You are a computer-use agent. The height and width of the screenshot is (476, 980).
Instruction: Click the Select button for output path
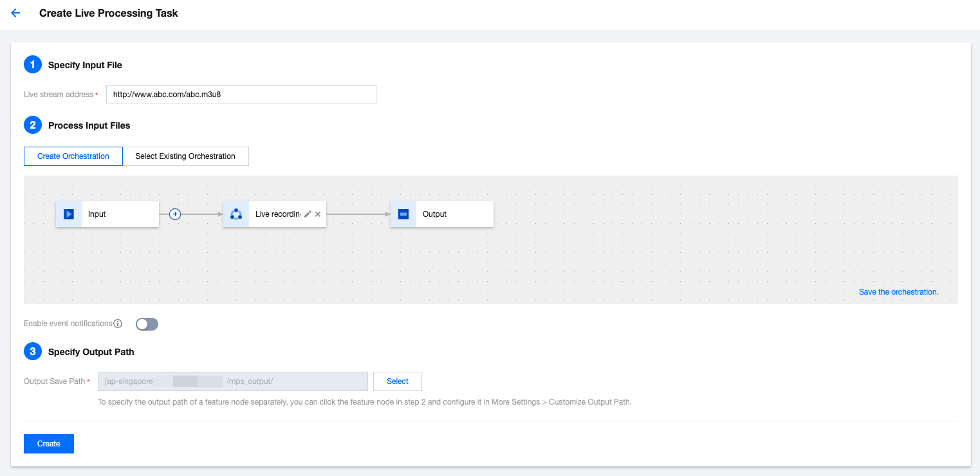point(397,381)
